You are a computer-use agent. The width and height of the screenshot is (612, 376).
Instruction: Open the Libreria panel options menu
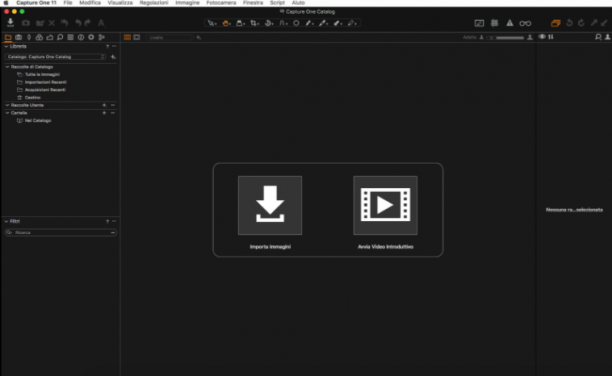coord(114,46)
